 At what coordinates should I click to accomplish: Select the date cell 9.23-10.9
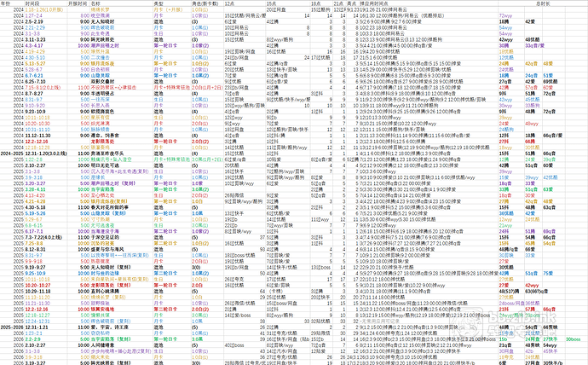[x=35, y=112]
